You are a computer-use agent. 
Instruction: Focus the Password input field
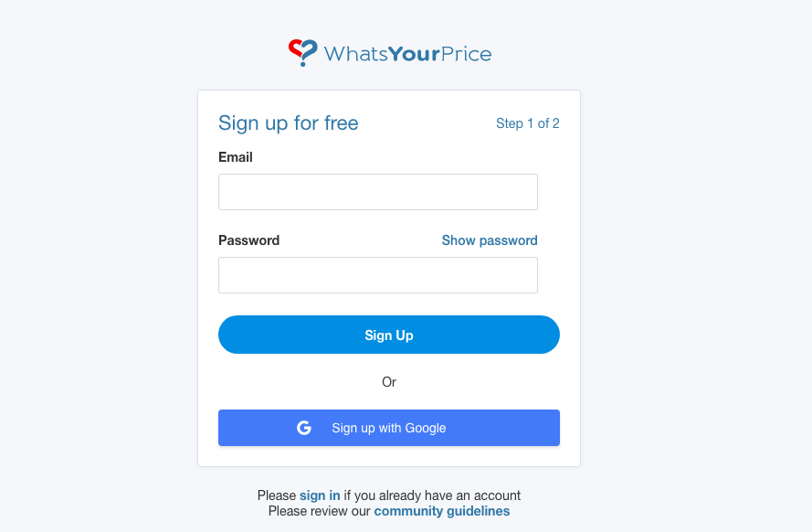tap(378, 275)
